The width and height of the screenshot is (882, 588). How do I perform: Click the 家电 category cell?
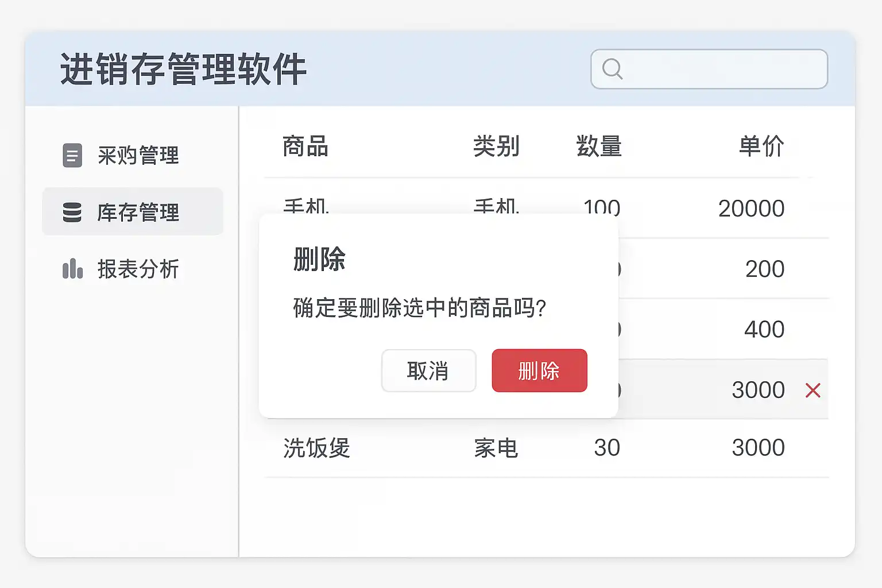click(x=496, y=448)
